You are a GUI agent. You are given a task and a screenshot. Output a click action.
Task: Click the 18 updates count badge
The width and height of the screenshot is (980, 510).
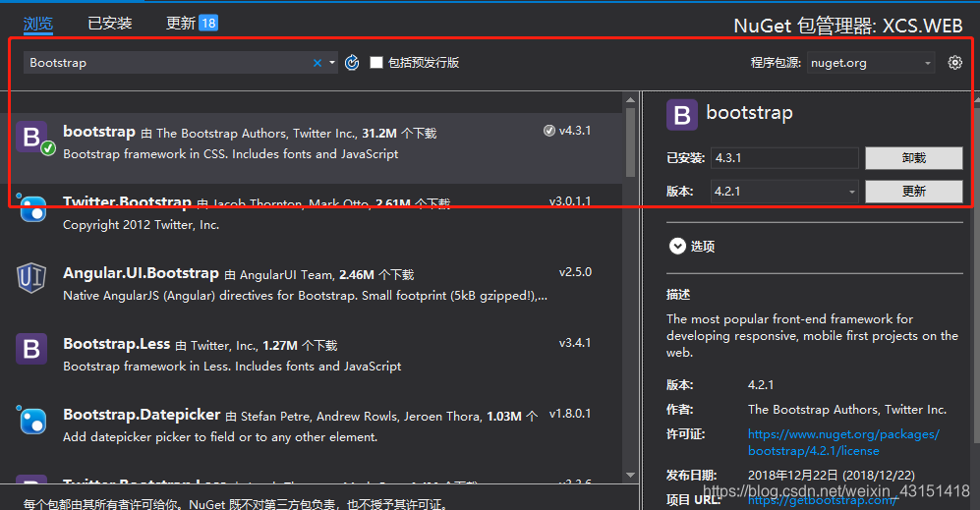(x=208, y=24)
